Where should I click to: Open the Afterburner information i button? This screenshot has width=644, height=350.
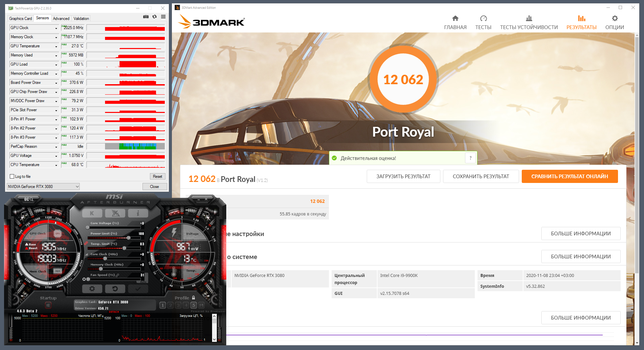pos(138,213)
